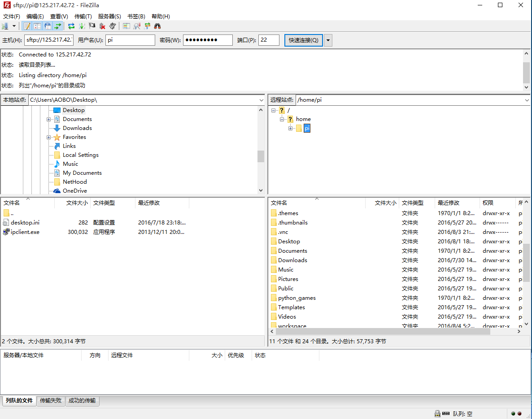
Task: Cancel the current operation
Action: point(92,26)
